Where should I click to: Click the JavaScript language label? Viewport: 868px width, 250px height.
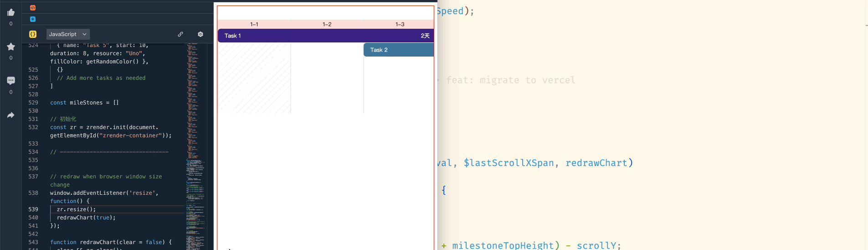(63, 34)
